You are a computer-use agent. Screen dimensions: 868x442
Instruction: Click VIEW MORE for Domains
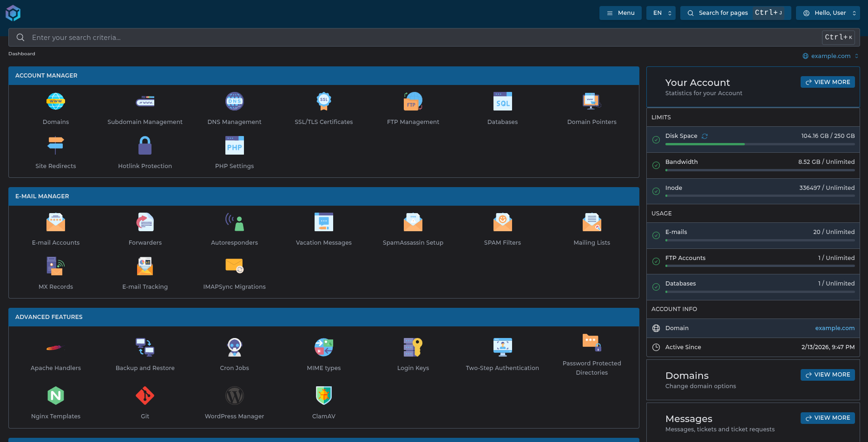(828, 375)
